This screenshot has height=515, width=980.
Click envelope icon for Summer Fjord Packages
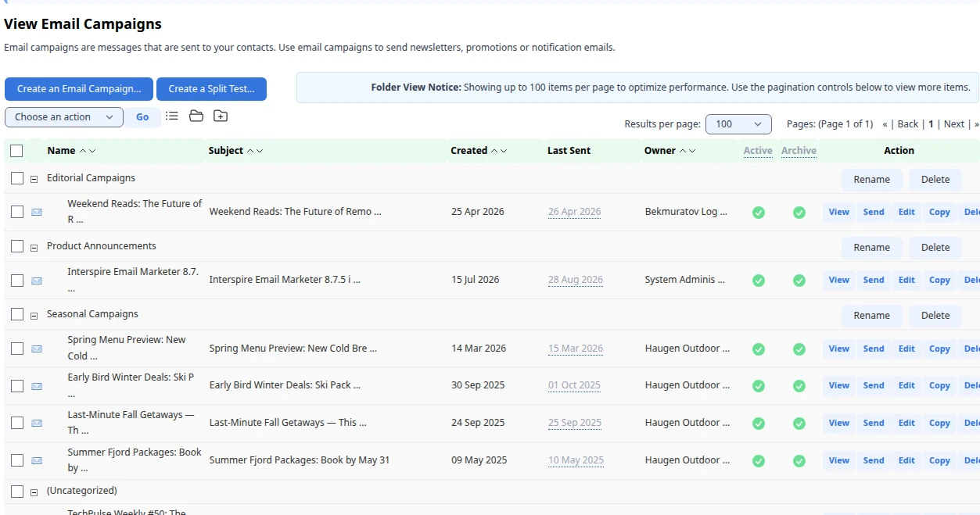(x=37, y=460)
